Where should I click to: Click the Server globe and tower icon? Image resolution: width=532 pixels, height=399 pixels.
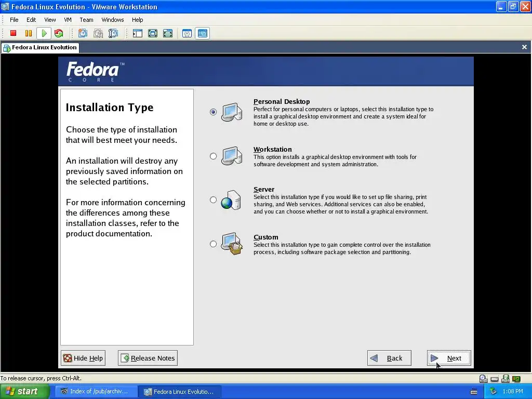(231, 200)
